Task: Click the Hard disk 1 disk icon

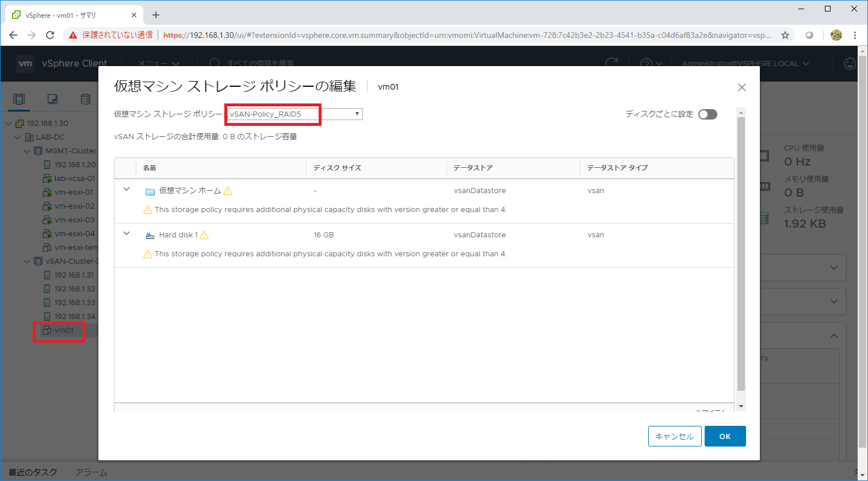Action: (150, 236)
